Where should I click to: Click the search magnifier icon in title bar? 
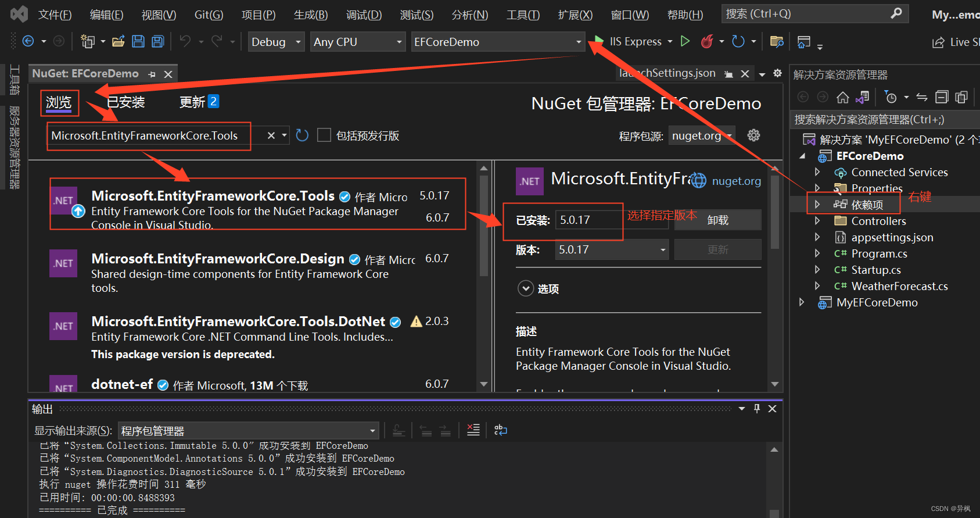896,13
